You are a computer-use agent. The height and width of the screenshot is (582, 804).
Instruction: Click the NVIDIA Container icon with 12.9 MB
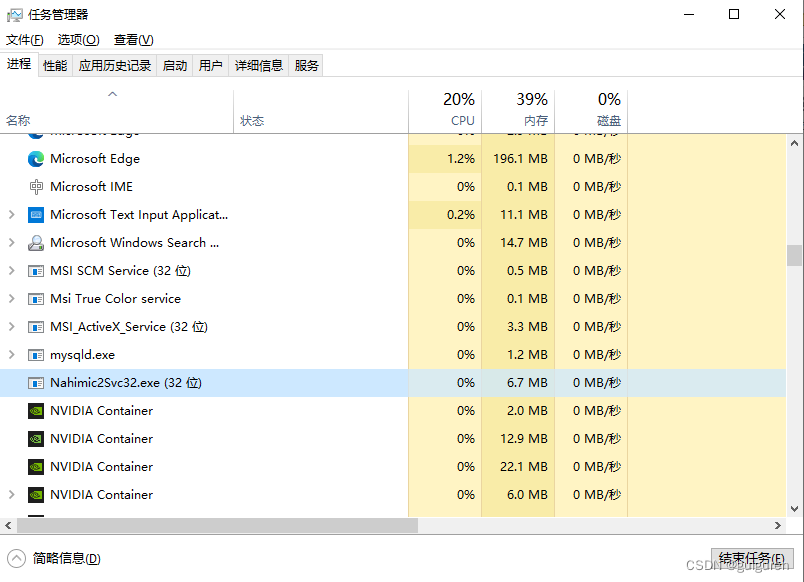click(36, 439)
